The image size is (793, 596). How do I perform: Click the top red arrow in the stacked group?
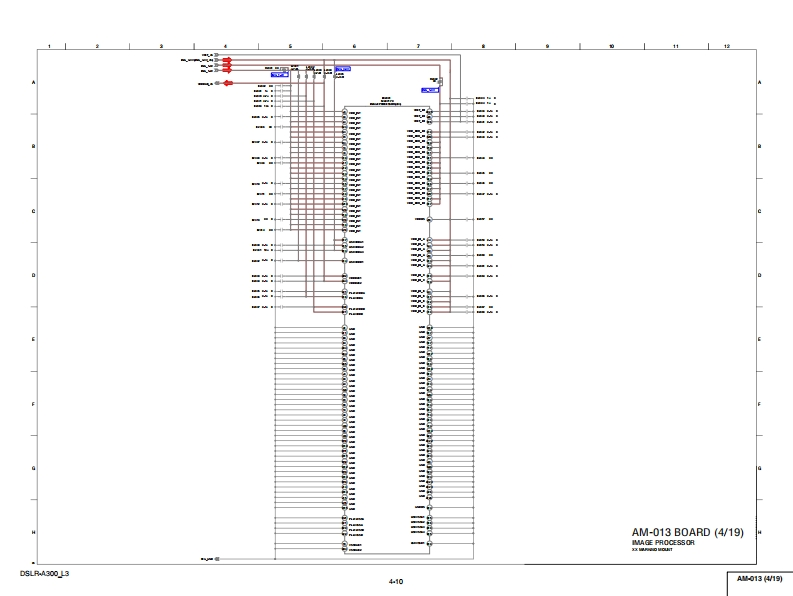point(227,60)
